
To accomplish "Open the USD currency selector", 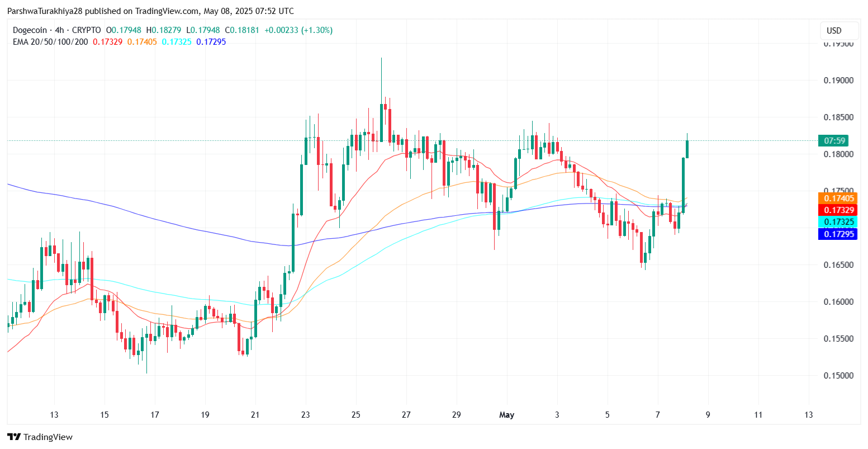I will (834, 31).
